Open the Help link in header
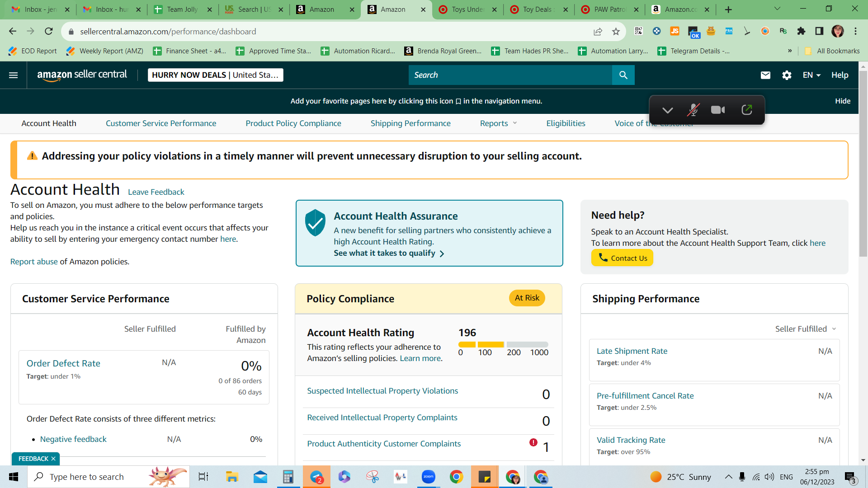Viewport: 868px width, 488px height. click(x=840, y=75)
